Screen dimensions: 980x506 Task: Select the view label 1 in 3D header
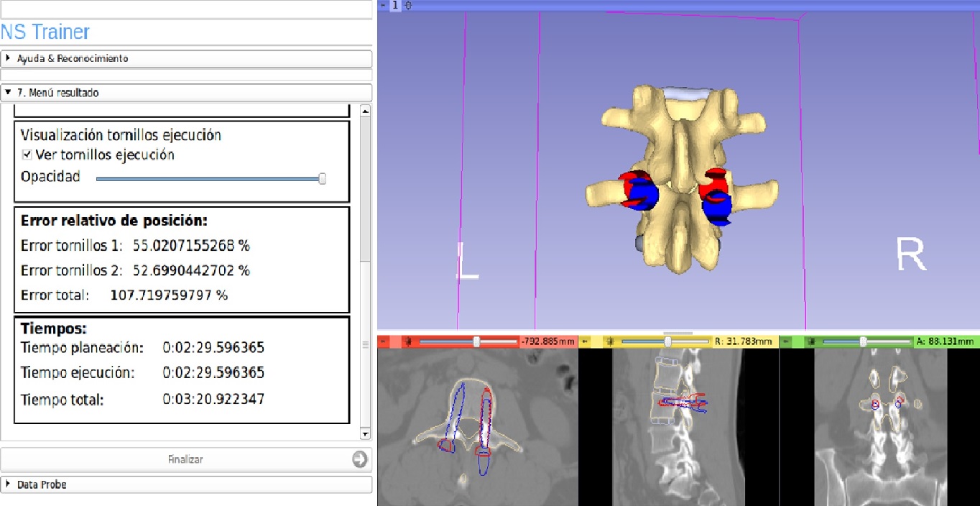click(x=395, y=5)
